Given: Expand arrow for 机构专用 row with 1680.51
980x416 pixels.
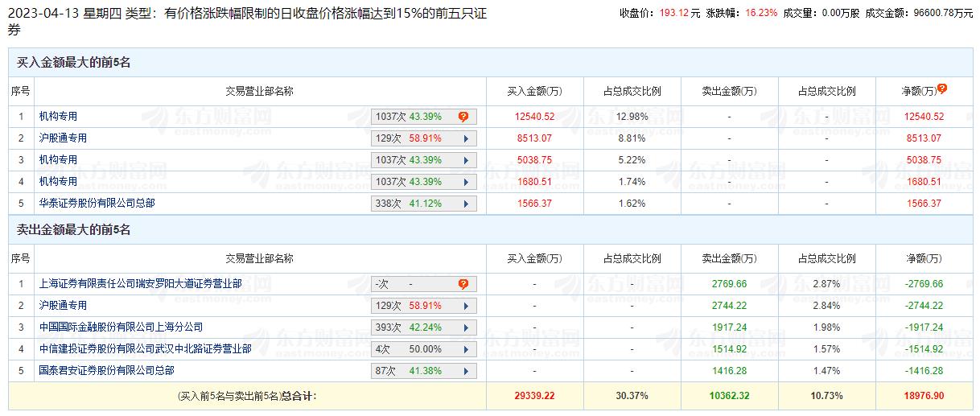Looking at the screenshot, I should tap(466, 182).
